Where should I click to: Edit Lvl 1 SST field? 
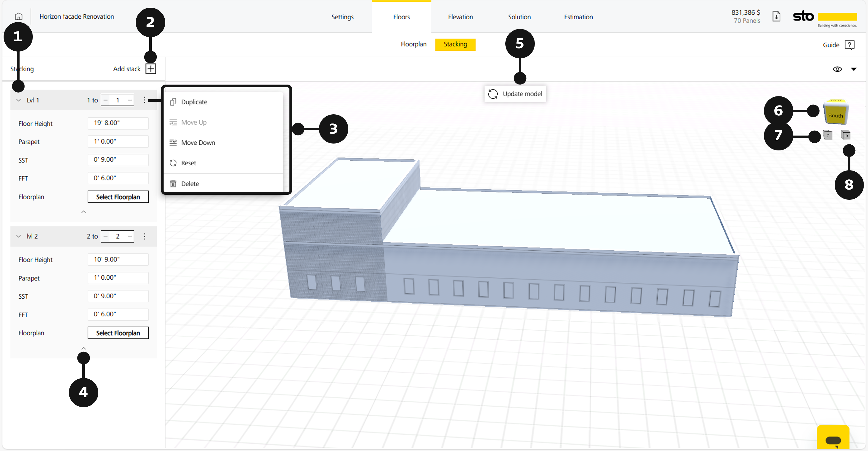click(x=118, y=160)
